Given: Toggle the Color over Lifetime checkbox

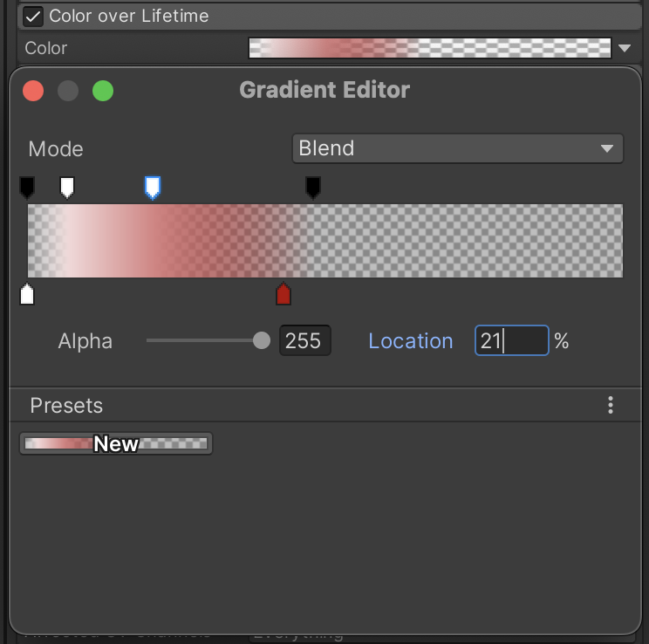Looking at the screenshot, I should [x=33, y=17].
